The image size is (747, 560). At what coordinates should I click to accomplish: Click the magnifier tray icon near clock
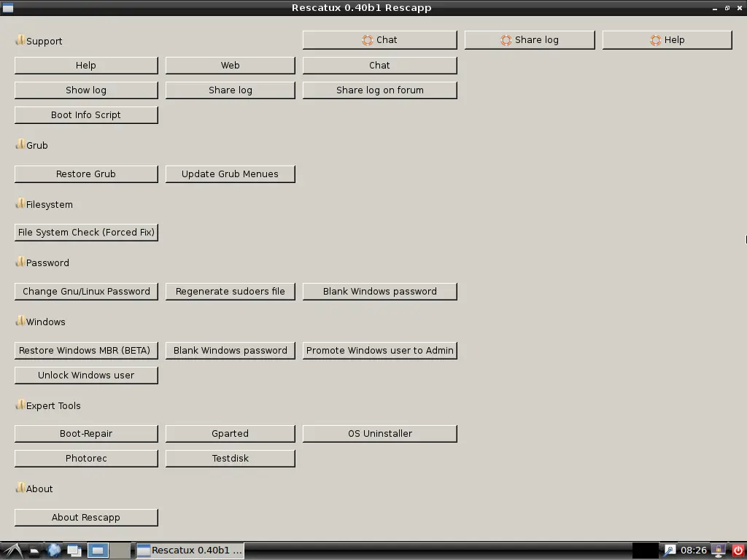click(670, 551)
